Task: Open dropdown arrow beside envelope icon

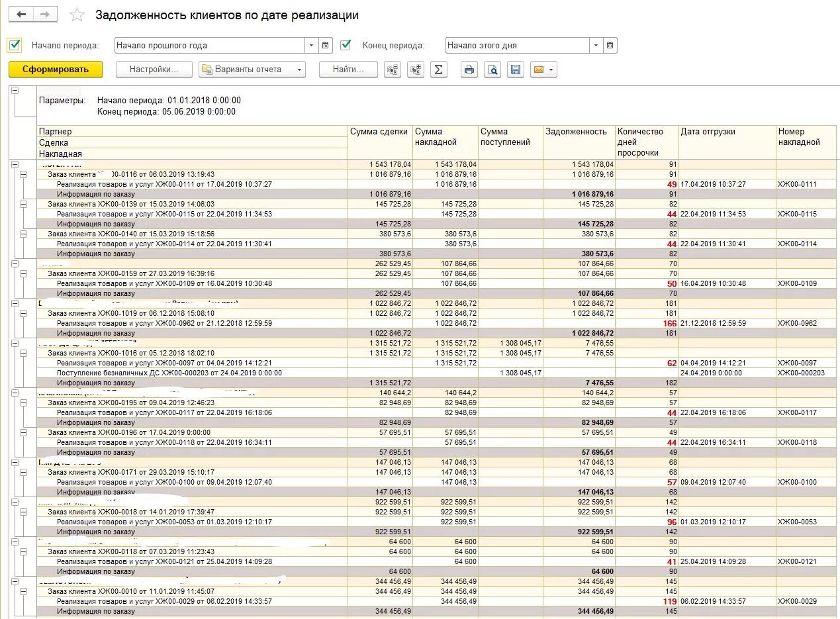Action: [x=551, y=70]
